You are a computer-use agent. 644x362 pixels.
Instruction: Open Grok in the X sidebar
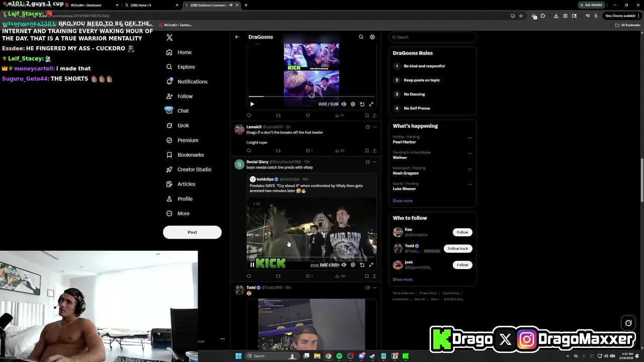tap(178, 125)
